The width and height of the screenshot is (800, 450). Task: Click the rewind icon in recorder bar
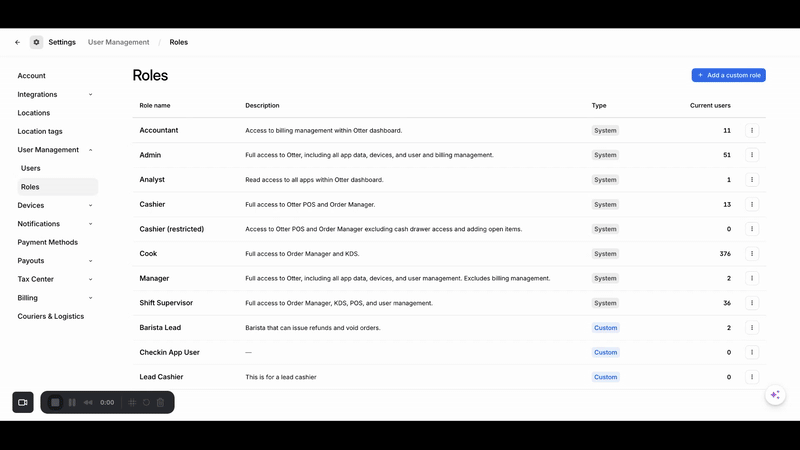pos(88,402)
